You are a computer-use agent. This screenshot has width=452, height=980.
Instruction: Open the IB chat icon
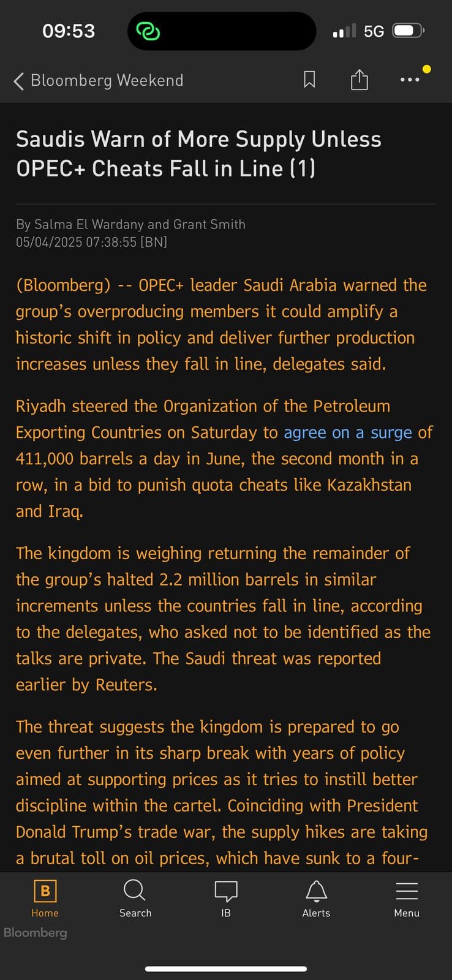pos(226,899)
